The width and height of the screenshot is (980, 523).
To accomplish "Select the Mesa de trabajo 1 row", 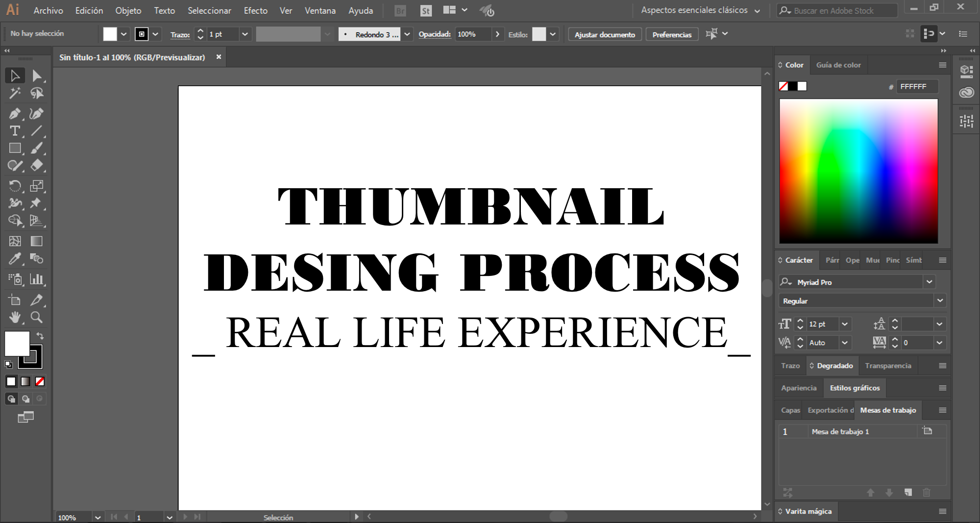I will tap(862, 431).
